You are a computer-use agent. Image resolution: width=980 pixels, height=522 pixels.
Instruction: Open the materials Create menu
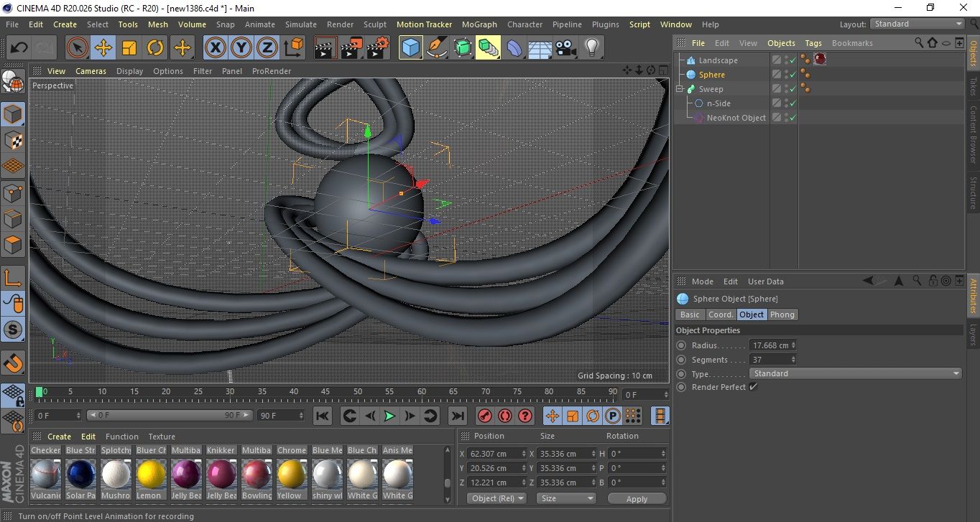click(x=59, y=437)
